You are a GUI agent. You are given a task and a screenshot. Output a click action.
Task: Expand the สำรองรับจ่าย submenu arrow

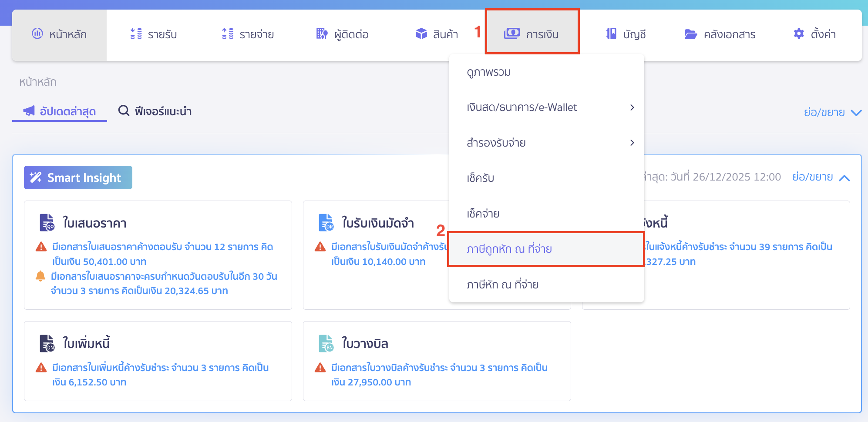632,143
